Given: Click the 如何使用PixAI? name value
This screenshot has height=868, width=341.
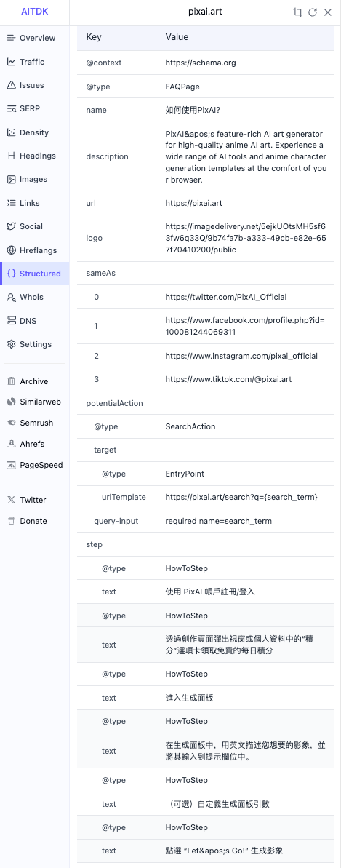Looking at the screenshot, I should tap(193, 110).
